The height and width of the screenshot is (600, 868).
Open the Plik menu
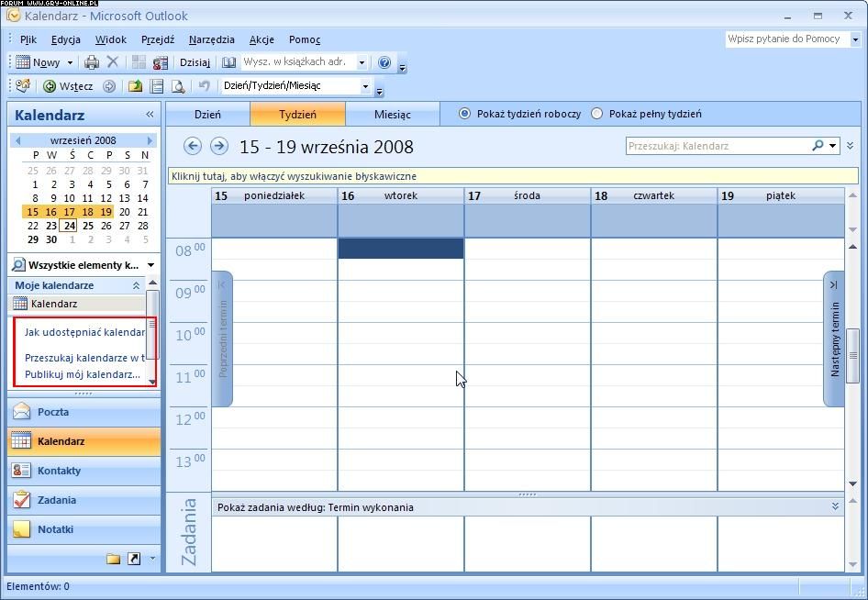point(28,39)
